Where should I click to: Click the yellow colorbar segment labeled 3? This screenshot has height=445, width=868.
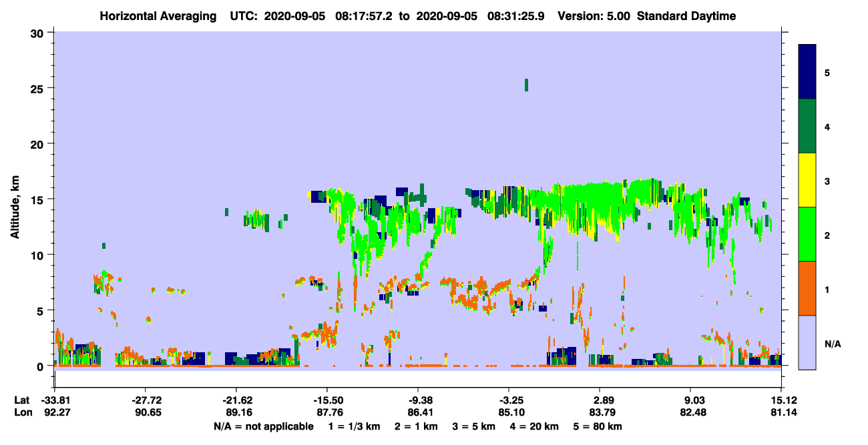pyautogui.click(x=807, y=180)
